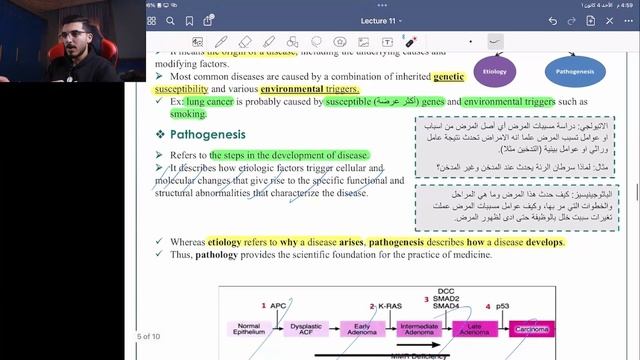Choose the dot laser pointer style
Image resolution: width=640 pixels, height=360 pixels.
[x=471, y=42]
